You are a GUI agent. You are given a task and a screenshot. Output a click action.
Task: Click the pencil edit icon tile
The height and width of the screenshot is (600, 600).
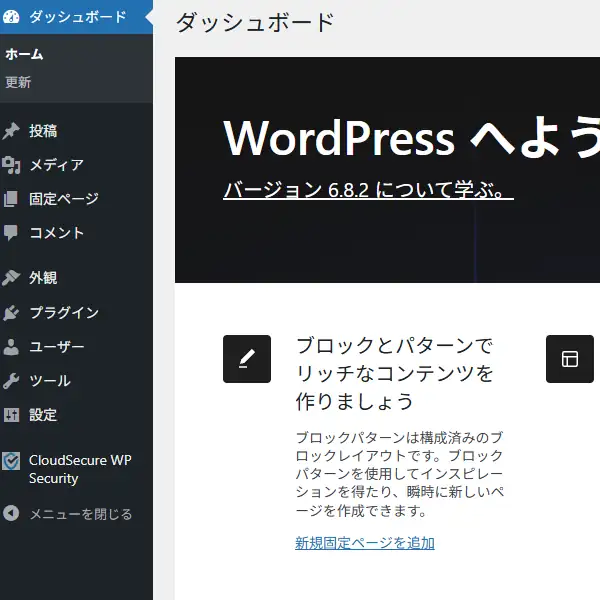click(247, 359)
